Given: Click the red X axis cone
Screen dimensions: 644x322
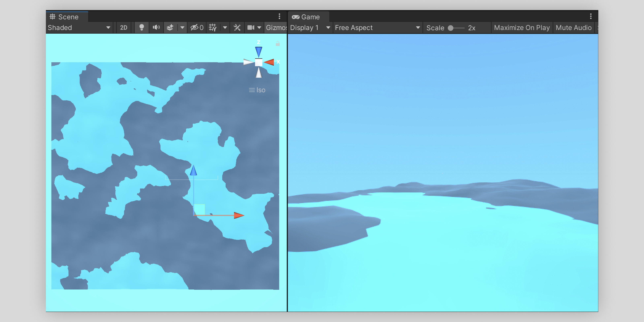Looking at the screenshot, I should tap(269, 62).
